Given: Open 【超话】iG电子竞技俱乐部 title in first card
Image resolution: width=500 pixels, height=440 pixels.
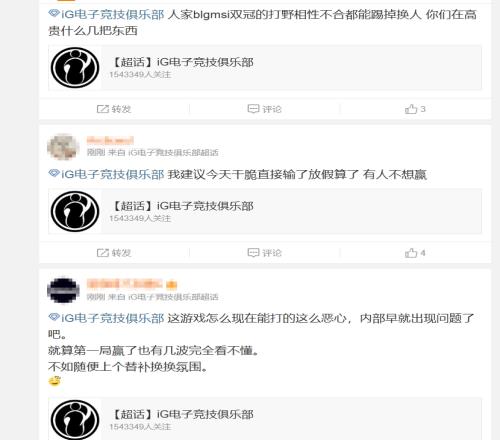Looking at the screenshot, I should pyautogui.click(x=182, y=62).
